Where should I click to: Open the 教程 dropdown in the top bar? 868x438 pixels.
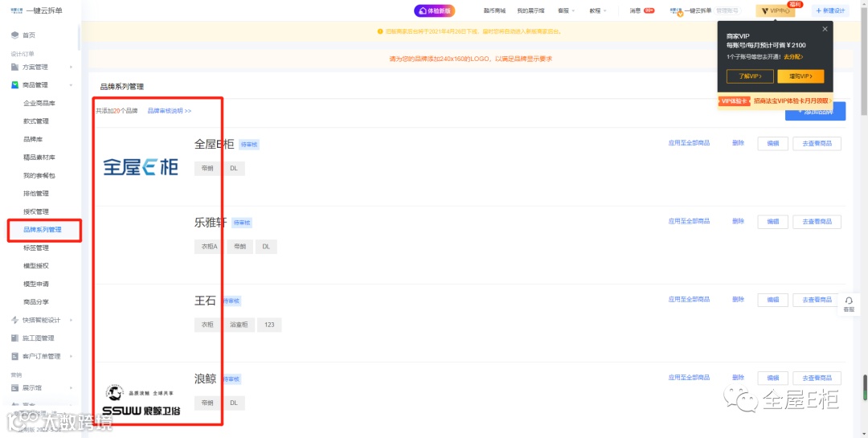click(598, 10)
